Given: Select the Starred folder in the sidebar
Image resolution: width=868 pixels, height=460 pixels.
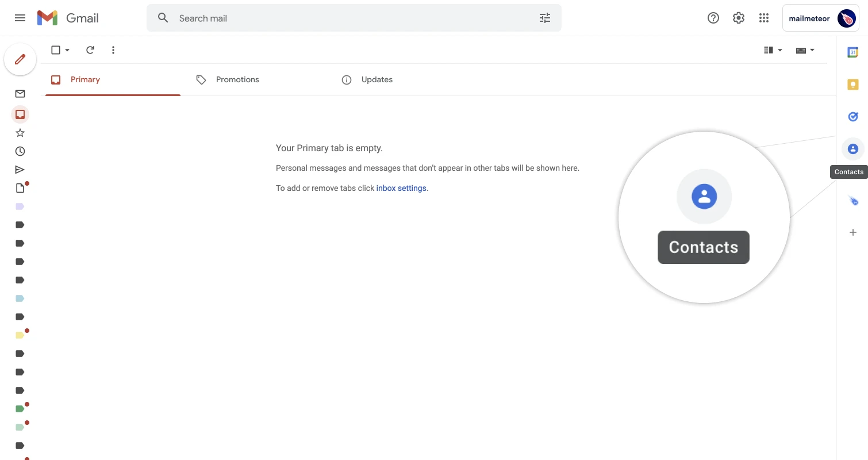Looking at the screenshot, I should [x=20, y=132].
